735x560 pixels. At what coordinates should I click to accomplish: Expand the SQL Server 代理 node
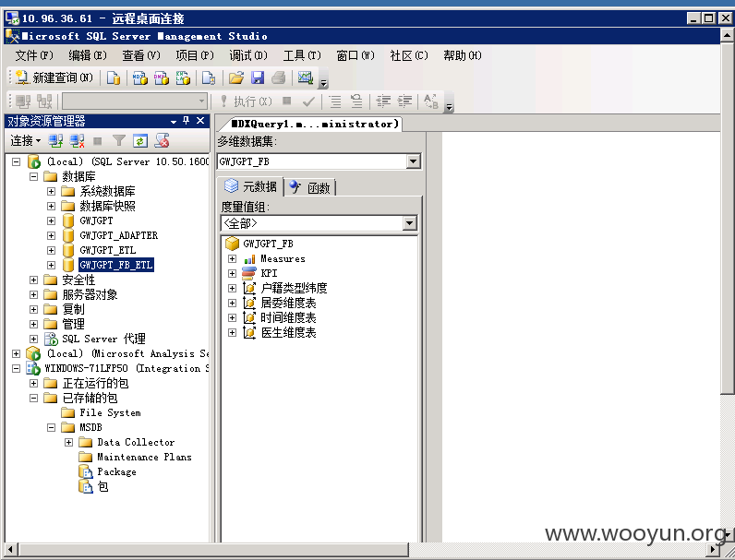pos(33,339)
